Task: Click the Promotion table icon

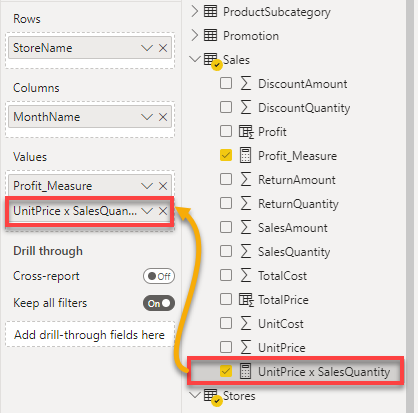Action: pos(210,35)
